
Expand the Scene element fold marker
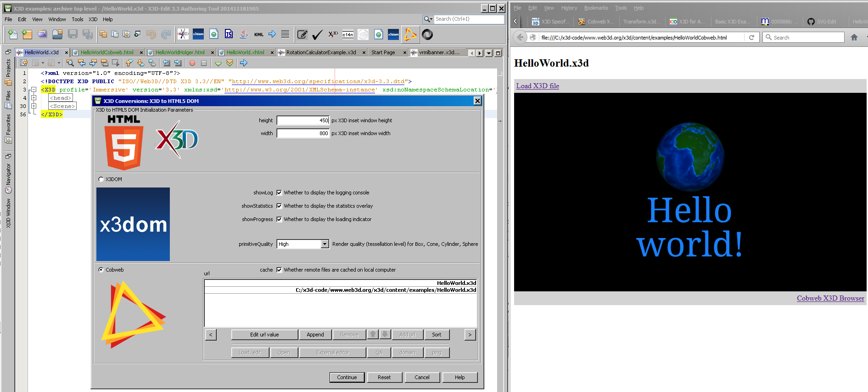[x=34, y=106]
